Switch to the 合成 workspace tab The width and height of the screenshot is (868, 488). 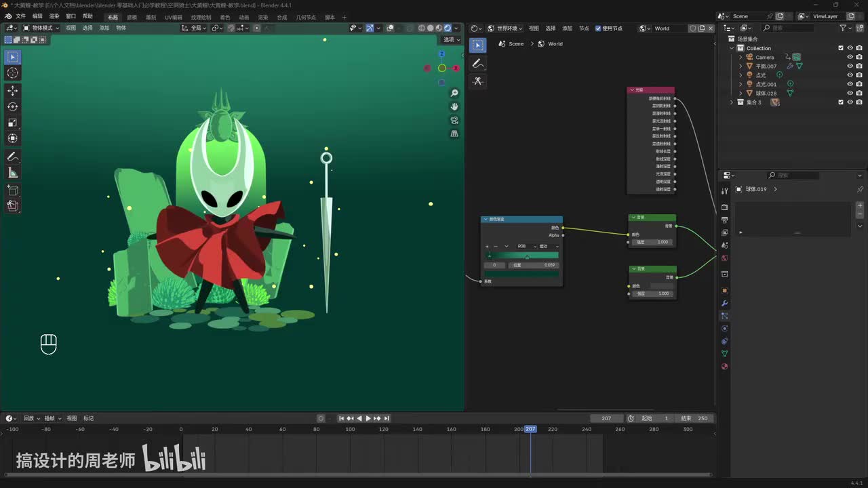[282, 17]
